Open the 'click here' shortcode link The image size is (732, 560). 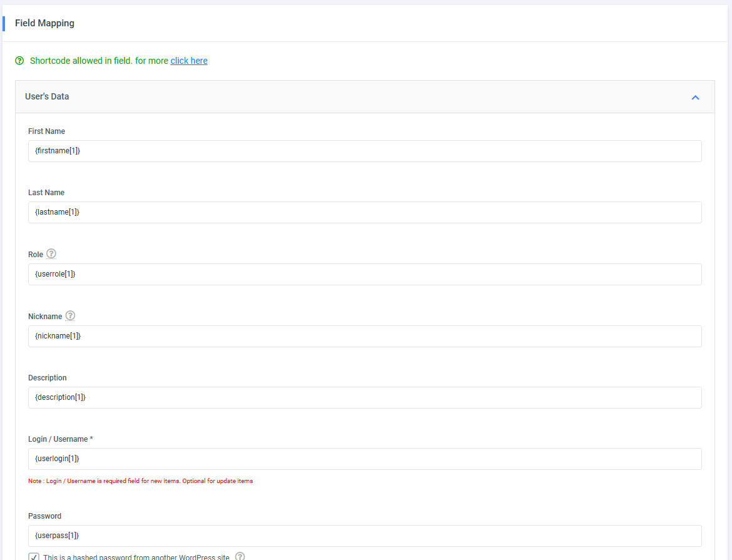coord(189,61)
